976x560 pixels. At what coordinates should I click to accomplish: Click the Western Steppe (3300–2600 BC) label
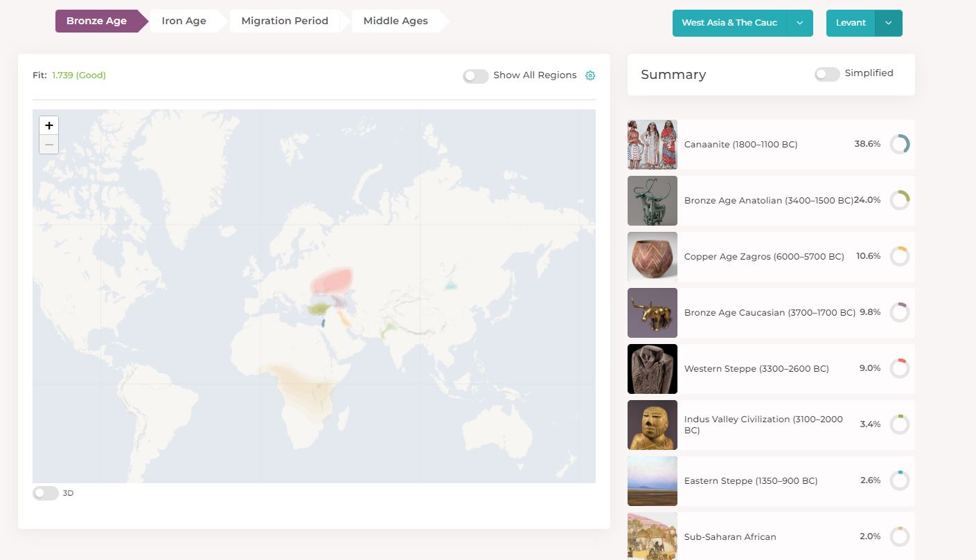tap(756, 369)
